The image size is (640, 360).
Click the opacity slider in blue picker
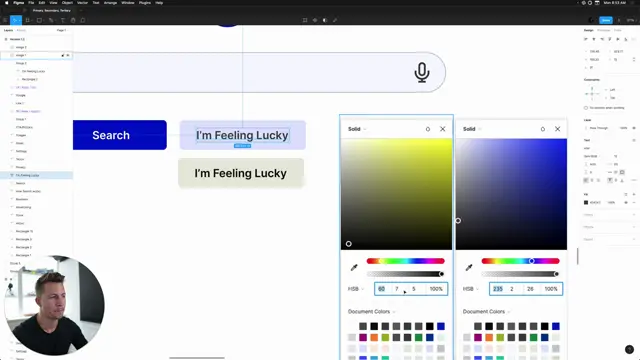click(x=520, y=274)
